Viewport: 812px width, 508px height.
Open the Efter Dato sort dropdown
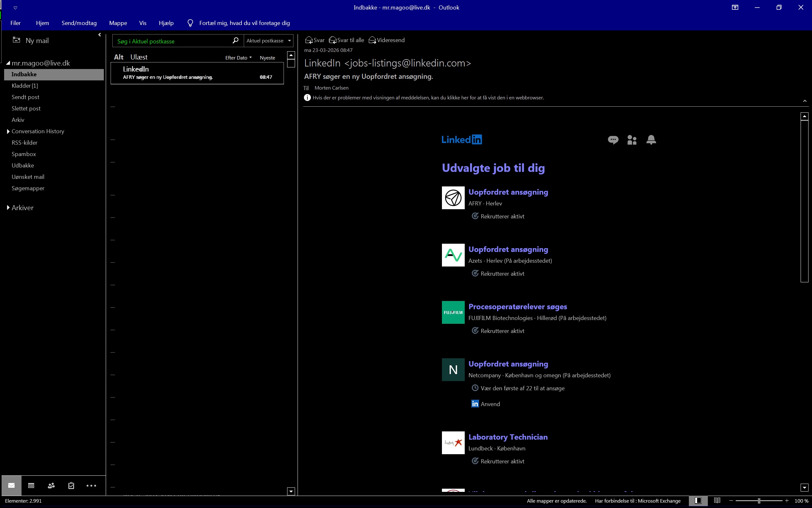pos(238,58)
